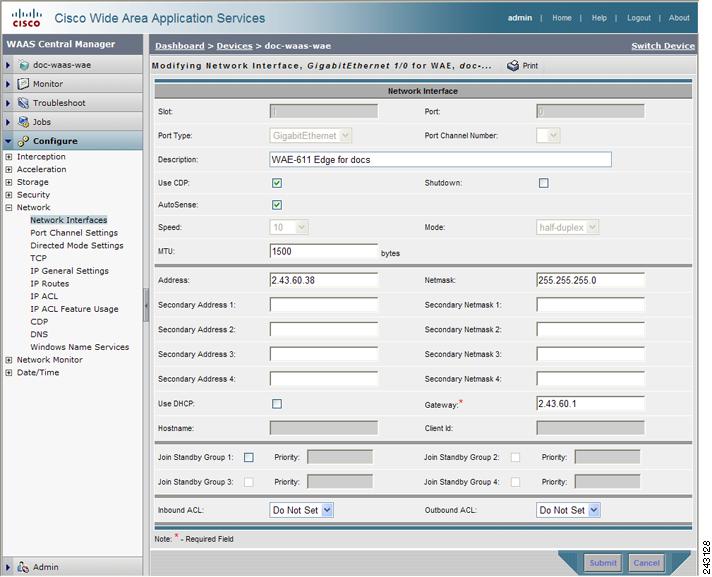
Task: Click the Cisco logo
Action: coord(26,18)
